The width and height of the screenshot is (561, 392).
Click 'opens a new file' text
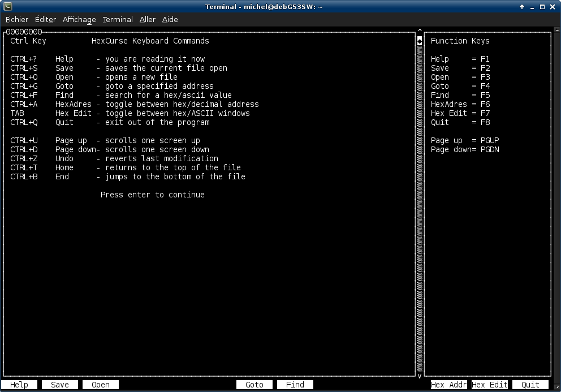pos(141,77)
